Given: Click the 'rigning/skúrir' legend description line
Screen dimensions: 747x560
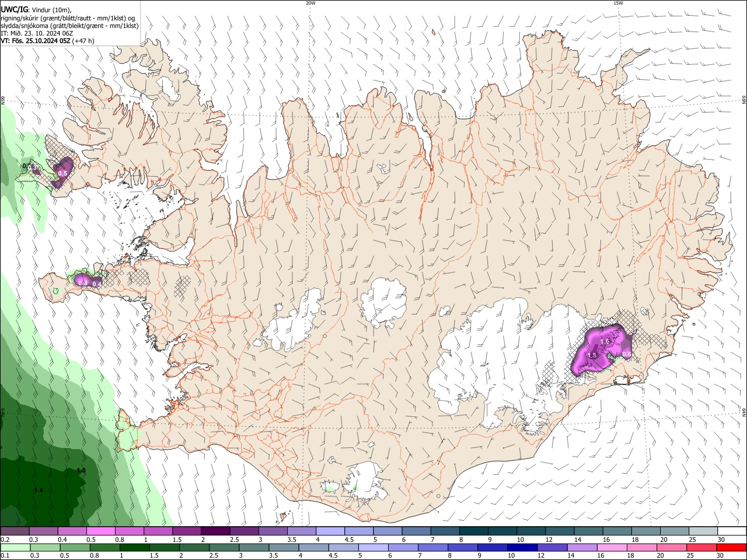Looking at the screenshot, I should [67, 17].
